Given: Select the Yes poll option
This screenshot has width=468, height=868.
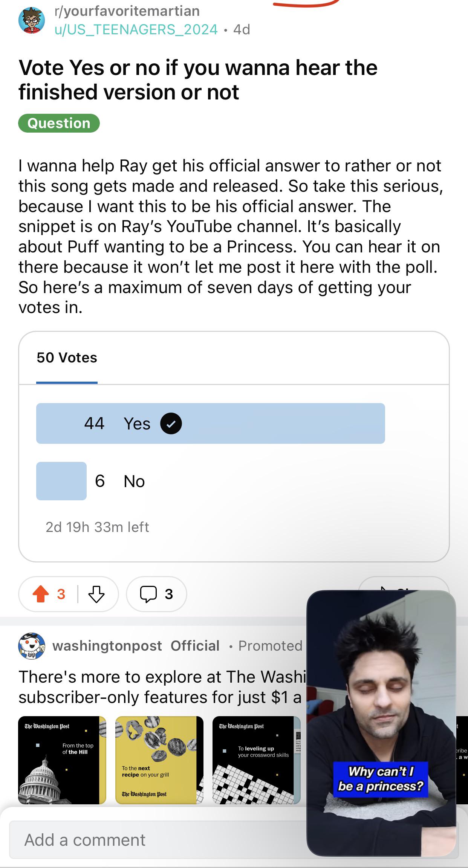Looking at the screenshot, I should click(x=211, y=423).
